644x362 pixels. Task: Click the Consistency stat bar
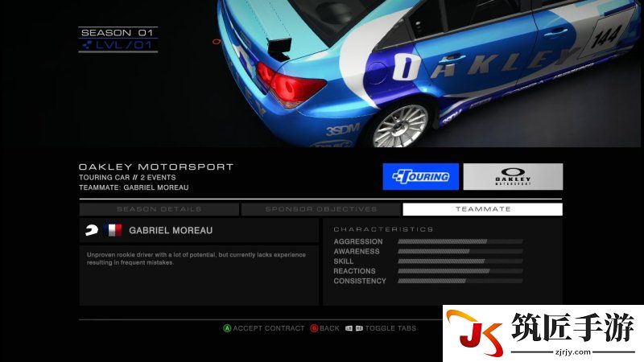460,281
